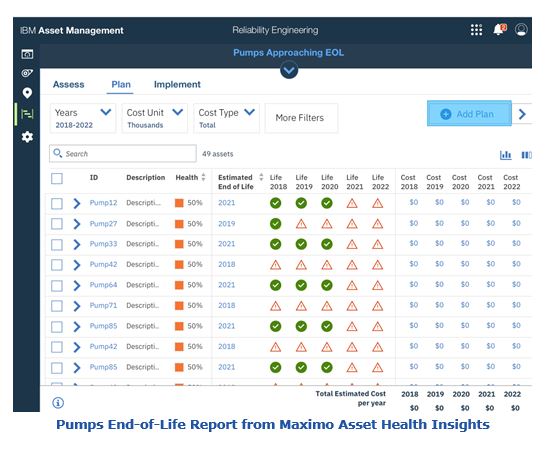Collapse the Pumps Approaching EOL header chevron
This screenshot has height=466, width=552.
tap(289, 70)
